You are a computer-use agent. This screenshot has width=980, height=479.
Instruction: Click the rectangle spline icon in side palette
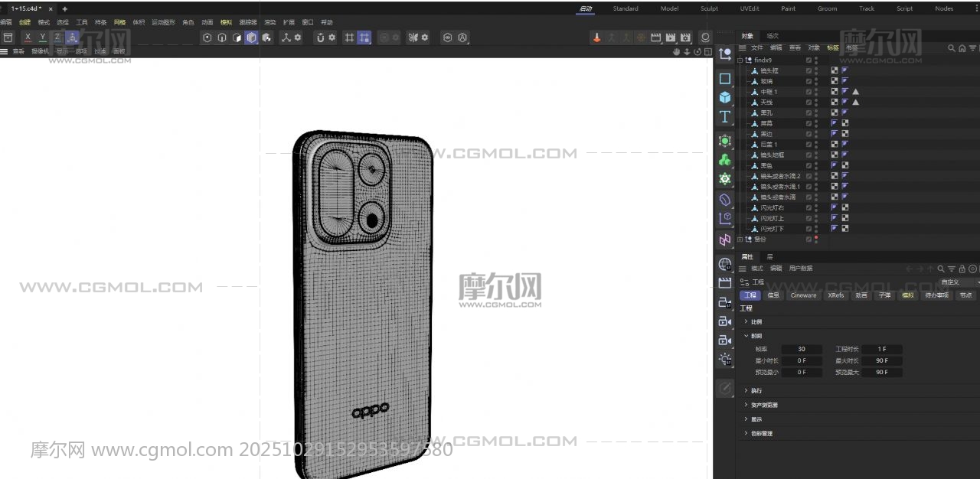pos(725,79)
